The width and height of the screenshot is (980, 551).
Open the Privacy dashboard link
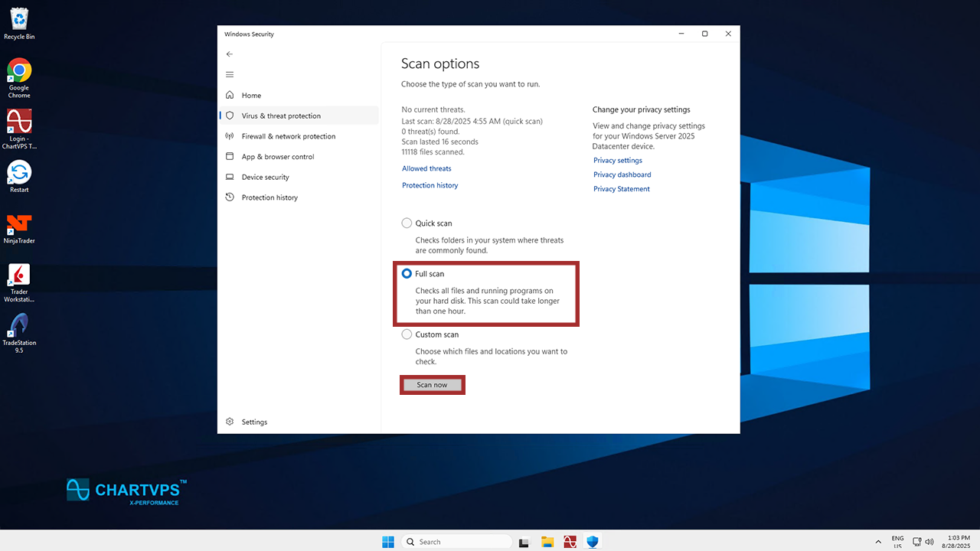point(622,174)
